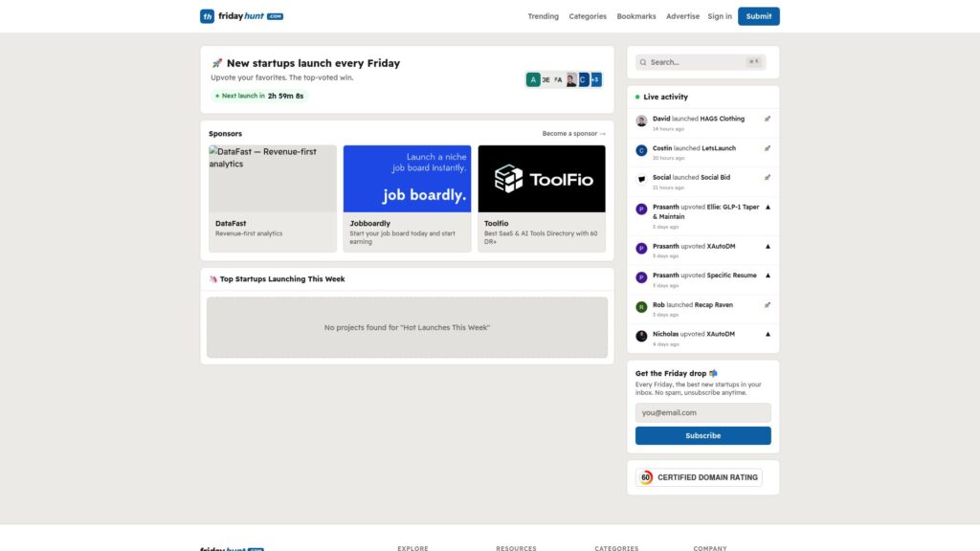Click the DataFast sponsor title
980x551 pixels.
pyautogui.click(x=231, y=223)
